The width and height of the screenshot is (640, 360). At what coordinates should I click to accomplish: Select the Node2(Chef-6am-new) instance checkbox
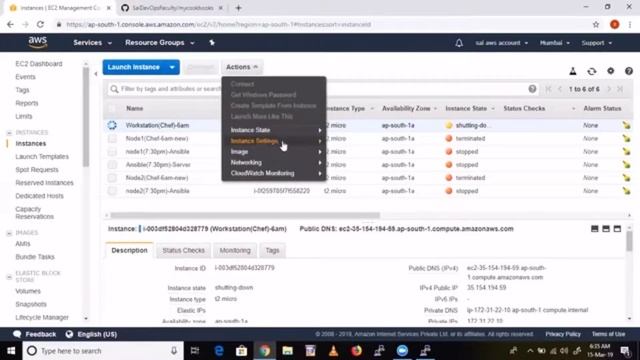tap(112, 178)
